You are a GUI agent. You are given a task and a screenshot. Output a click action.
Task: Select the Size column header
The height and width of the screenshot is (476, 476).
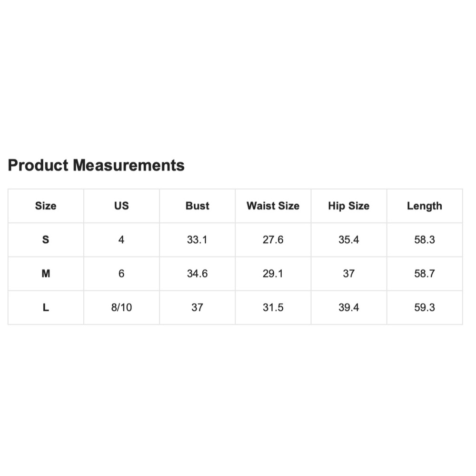46,206
